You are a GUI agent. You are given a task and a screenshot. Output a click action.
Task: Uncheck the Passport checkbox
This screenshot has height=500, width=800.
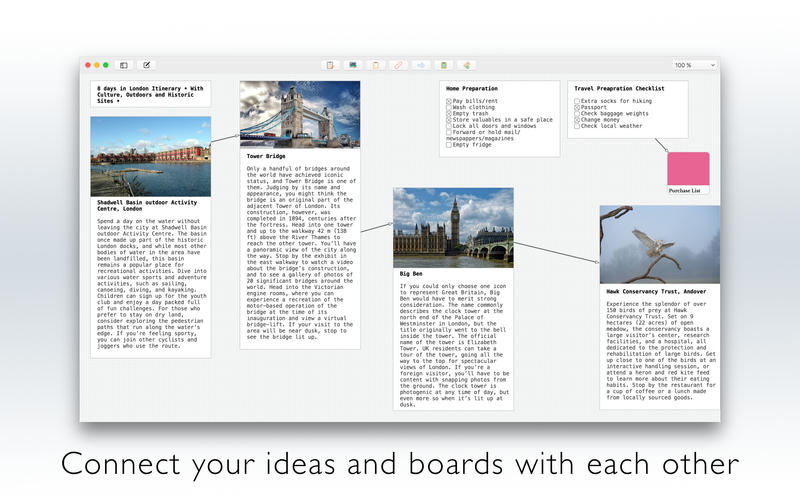(x=577, y=107)
